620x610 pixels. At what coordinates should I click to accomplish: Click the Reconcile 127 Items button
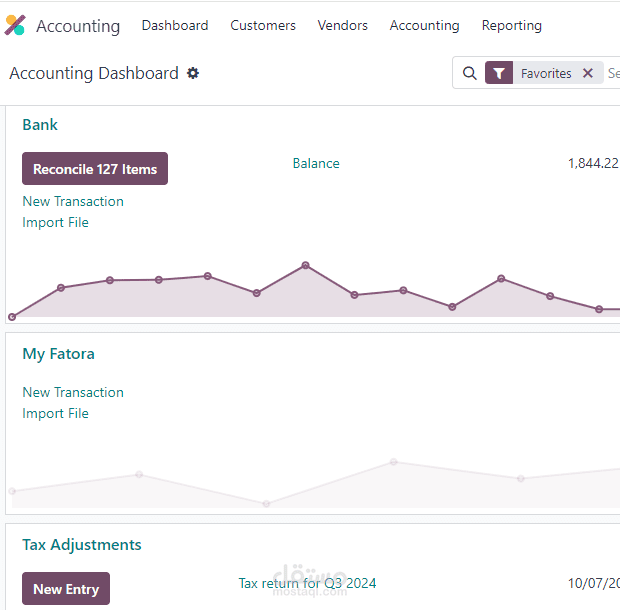[x=95, y=169]
